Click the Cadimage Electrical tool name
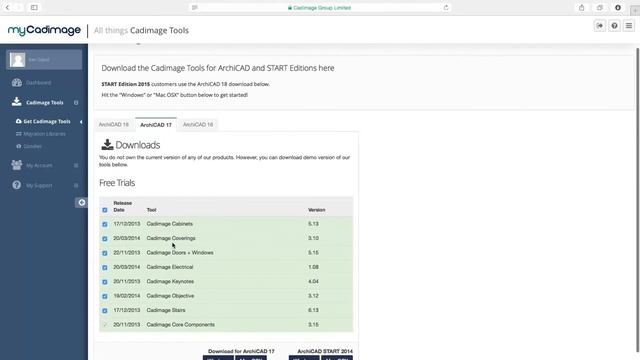 tap(170, 267)
